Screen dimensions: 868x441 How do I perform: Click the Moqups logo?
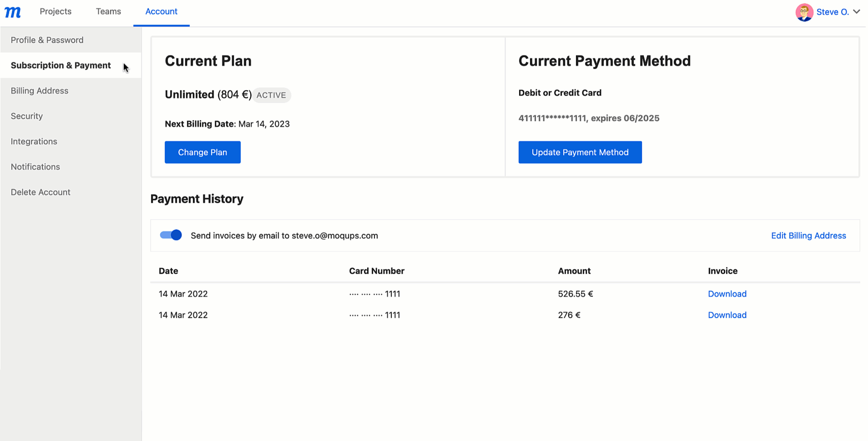point(12,12)
